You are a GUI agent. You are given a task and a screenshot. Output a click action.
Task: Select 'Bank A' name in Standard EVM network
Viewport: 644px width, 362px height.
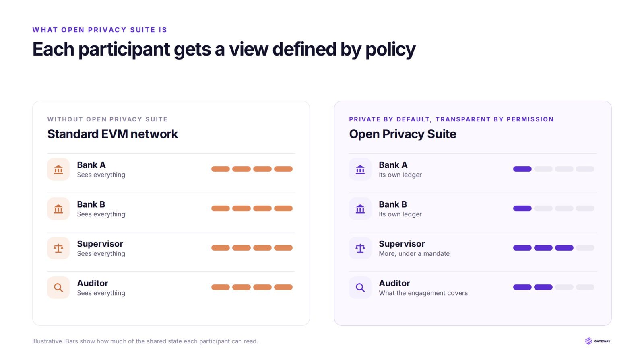(91, 165)
